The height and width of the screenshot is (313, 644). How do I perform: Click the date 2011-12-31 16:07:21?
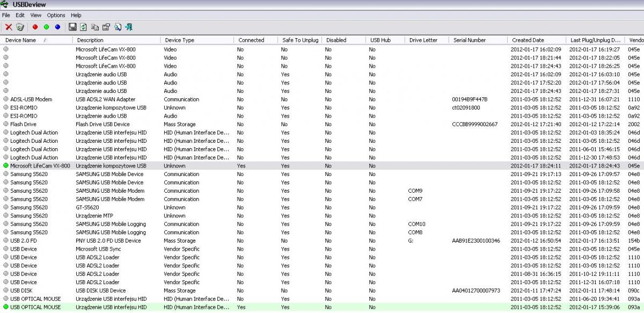click(x=595, y=99)
